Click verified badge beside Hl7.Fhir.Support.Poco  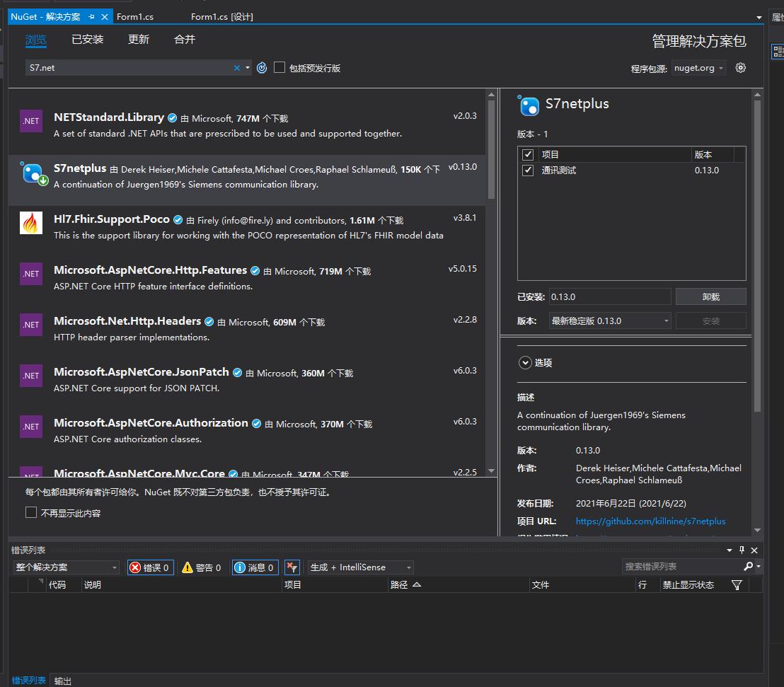click(178, 219)
